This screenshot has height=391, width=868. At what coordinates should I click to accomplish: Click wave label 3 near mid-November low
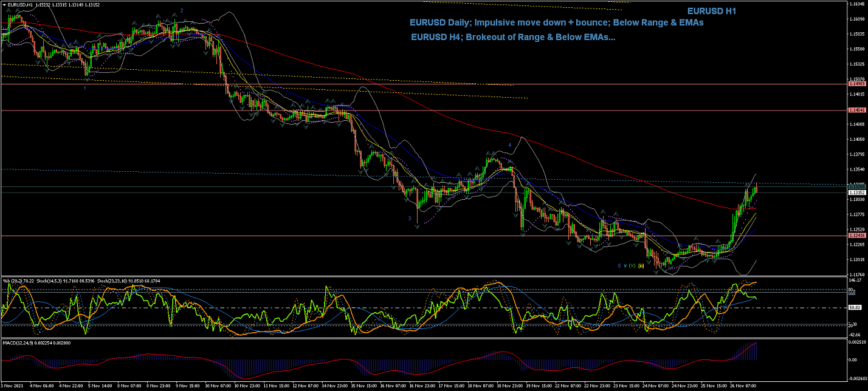tap(410, 218)
